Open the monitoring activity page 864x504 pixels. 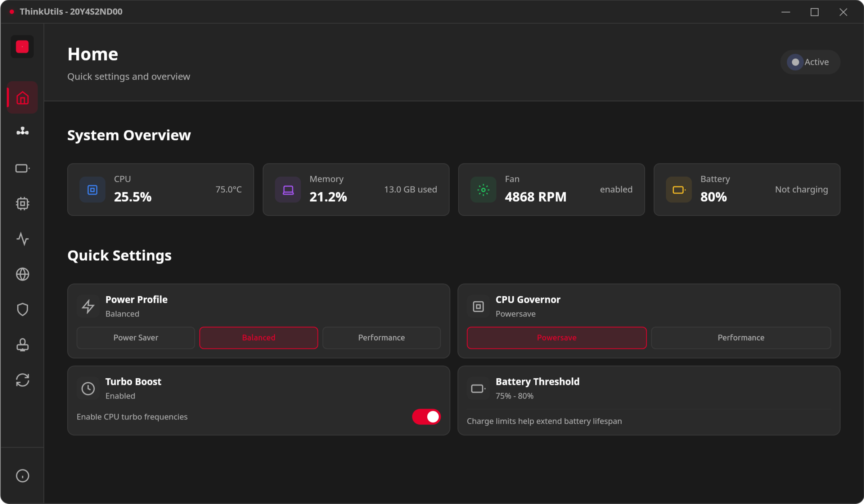22,239
